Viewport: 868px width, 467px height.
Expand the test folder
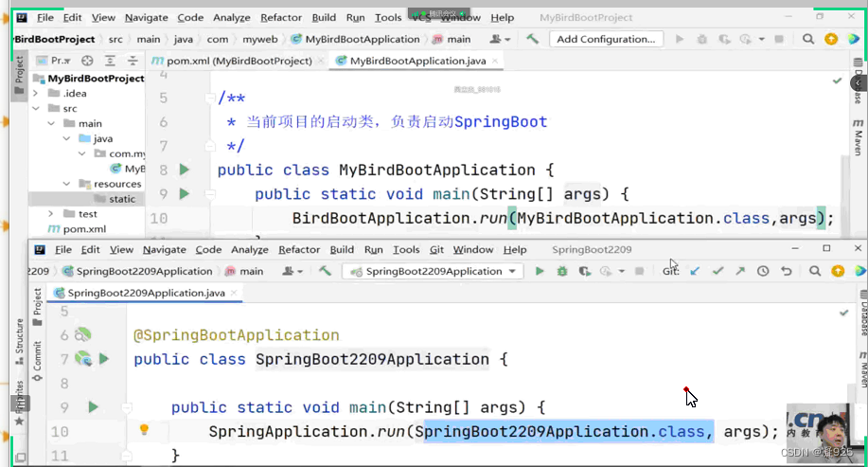(x=51, y=214)
